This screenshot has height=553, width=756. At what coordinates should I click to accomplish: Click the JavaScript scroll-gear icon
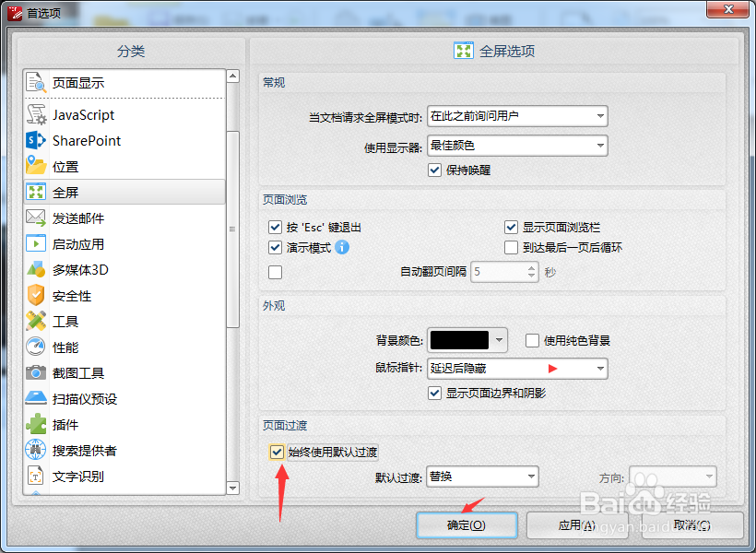pos(36,114)
